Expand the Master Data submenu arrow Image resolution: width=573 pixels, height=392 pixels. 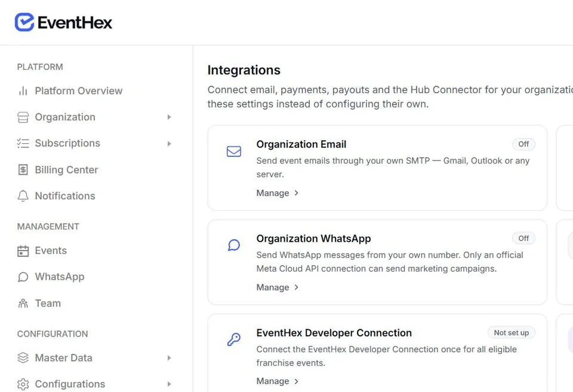[x=169, y=358]
